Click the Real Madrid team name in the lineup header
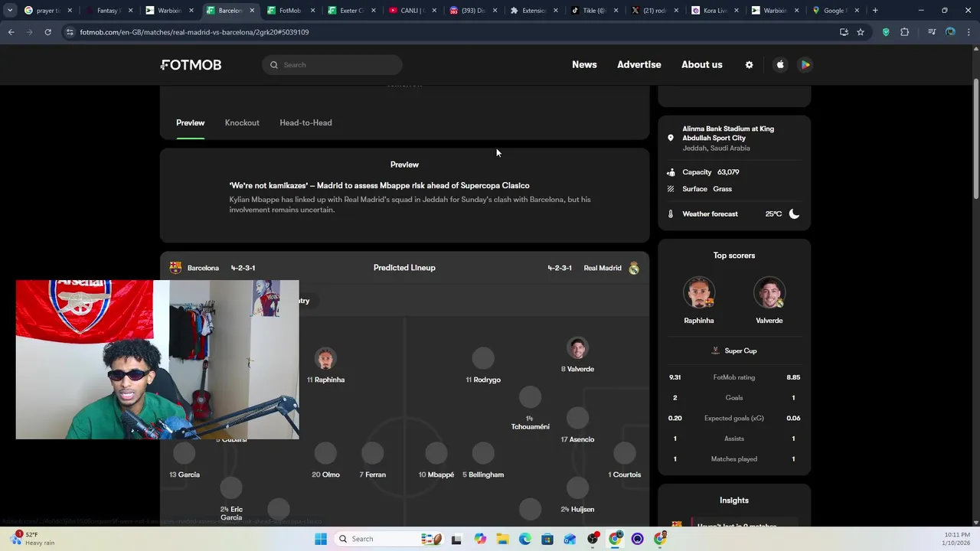Screen dimensions: 980x551 coord(603,268)
